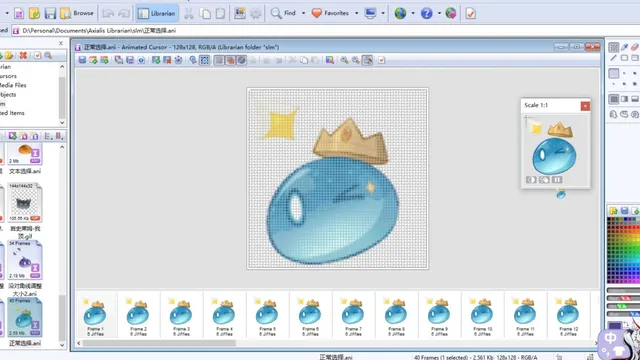Select the Frame 2 thumbnail in the frame strip
Image resolution: width=640 pixels, height=360 pixels.
click(138, 316)
